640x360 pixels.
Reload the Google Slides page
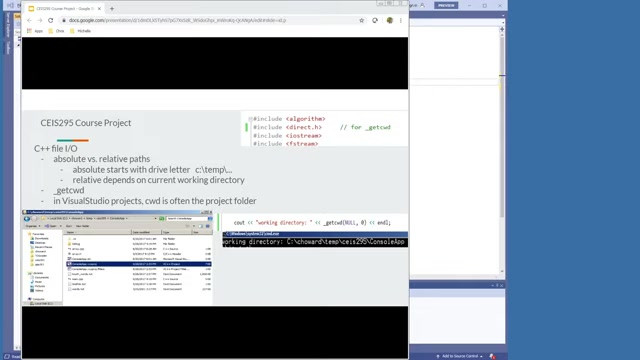[51, 20]
